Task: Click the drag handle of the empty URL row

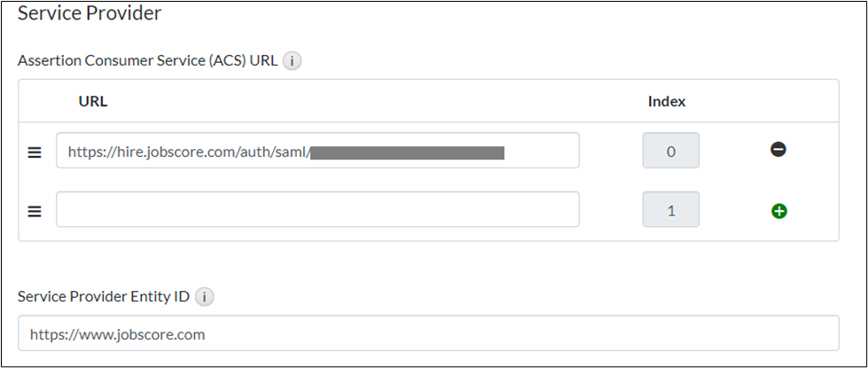Action: pos(35,211)
